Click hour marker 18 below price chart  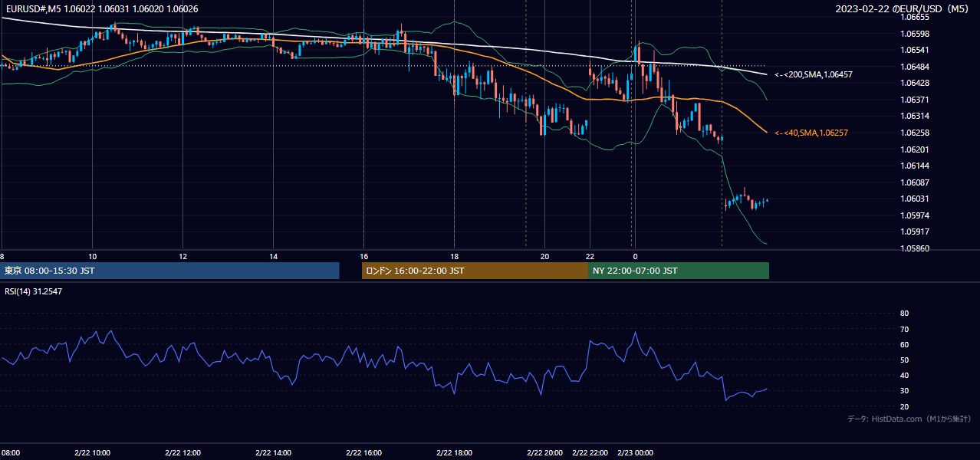click(454, 256)
